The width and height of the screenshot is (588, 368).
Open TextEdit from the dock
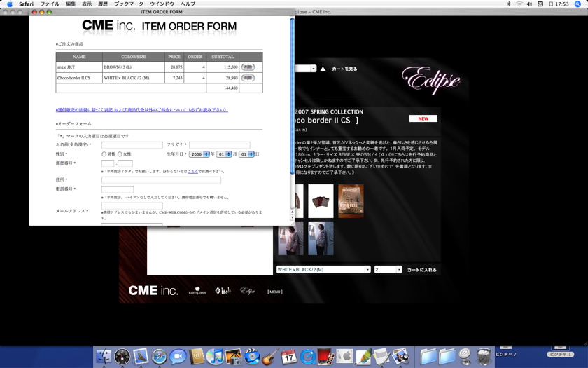tap(381, 356)
